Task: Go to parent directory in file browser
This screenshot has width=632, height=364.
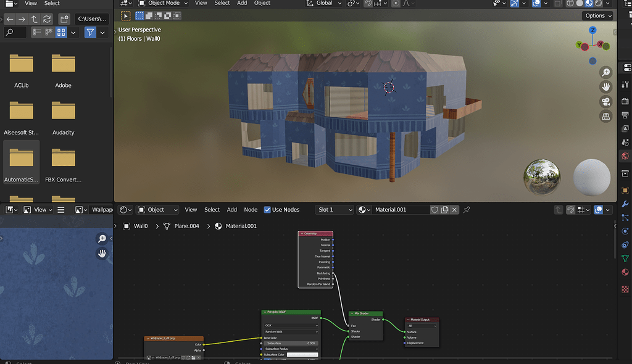Action: 35,19
